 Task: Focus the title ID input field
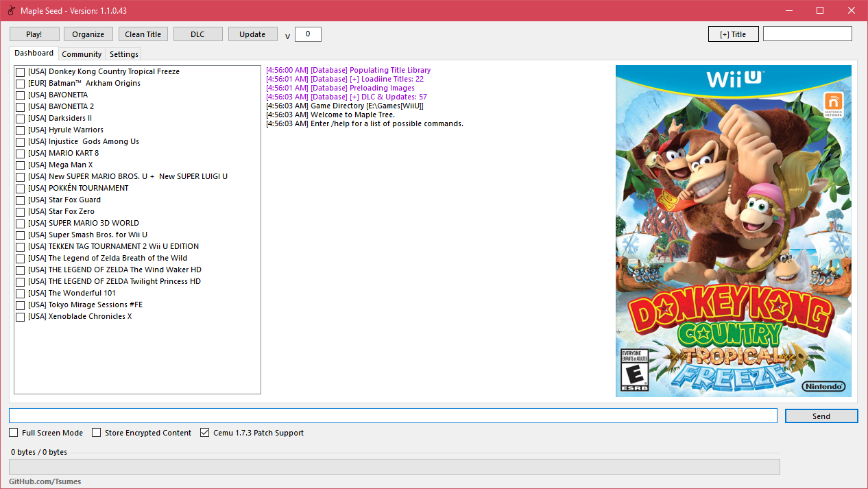pos(808,34)
